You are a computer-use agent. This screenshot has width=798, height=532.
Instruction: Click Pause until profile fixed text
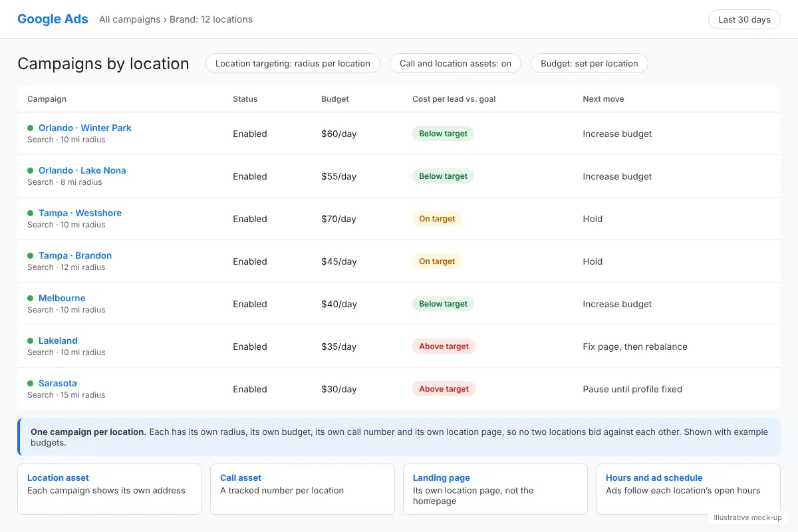632,389
